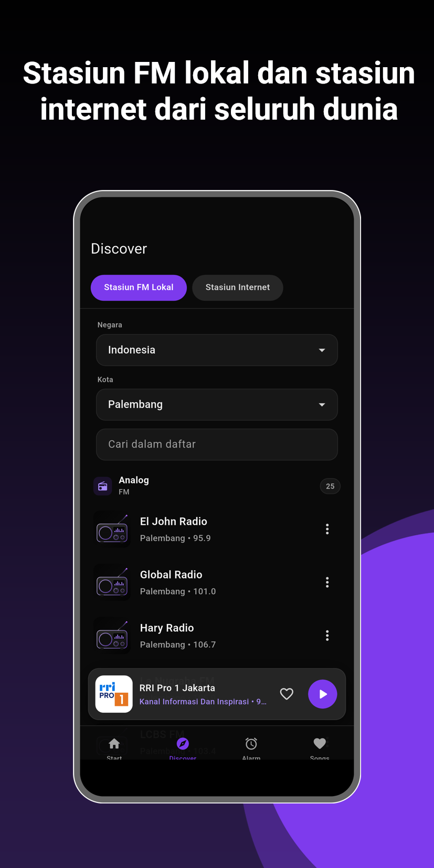Open the Songs heart tab

pos(320,748)
